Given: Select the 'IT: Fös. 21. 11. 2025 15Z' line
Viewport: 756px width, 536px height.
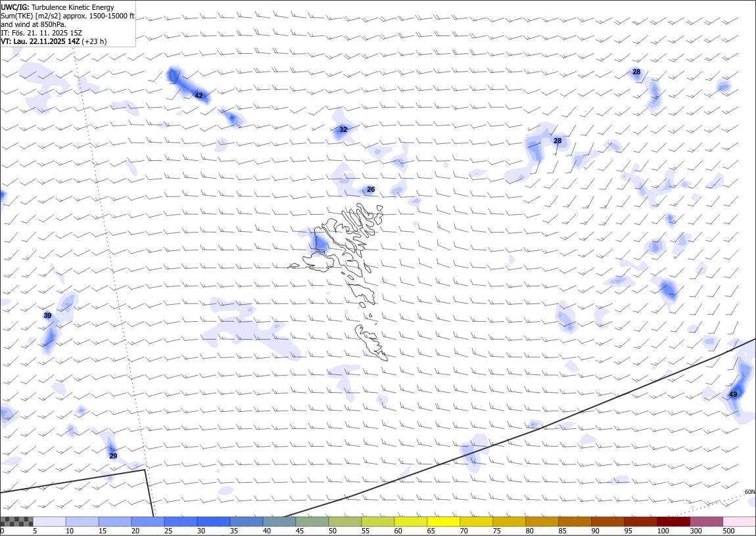Looking at the screenshot, I should pos(41,33).
